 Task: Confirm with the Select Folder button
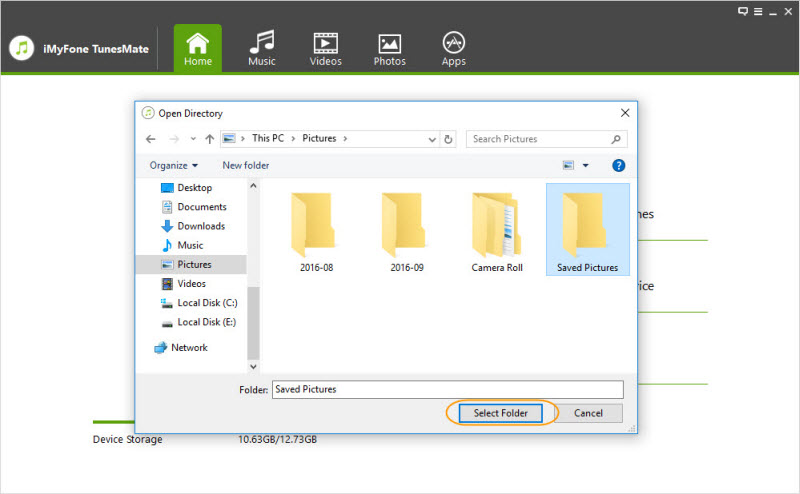(x=501, y=413)
